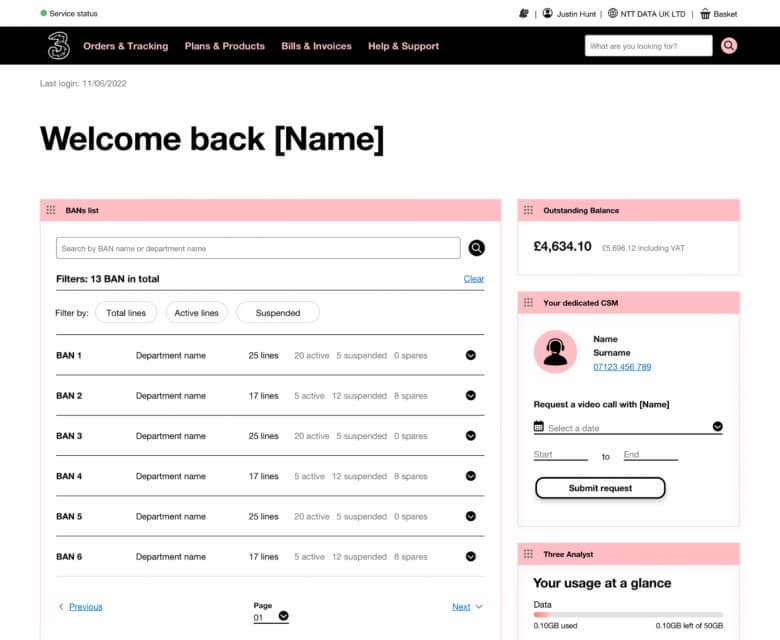The image size is (780, 640).
Task: Click '20 active' in the BAN 3 row
Action: 311,436
